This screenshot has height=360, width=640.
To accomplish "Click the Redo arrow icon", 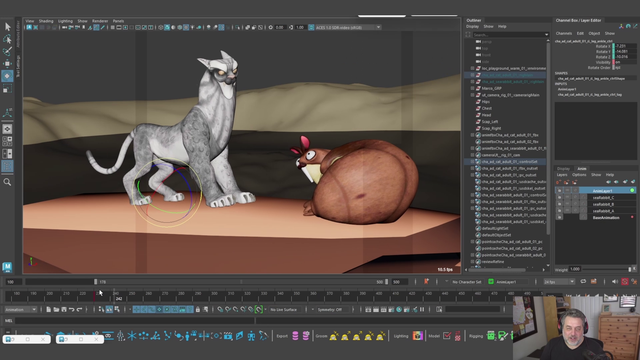I will 80,309.
